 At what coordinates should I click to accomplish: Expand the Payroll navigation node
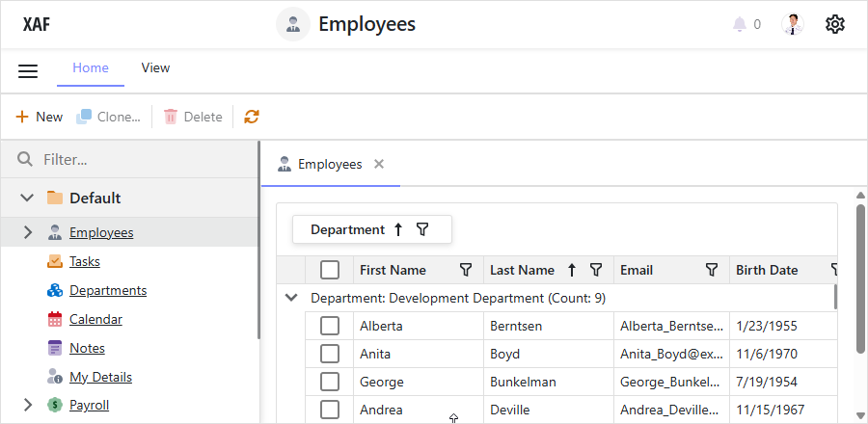click(27, 405)
